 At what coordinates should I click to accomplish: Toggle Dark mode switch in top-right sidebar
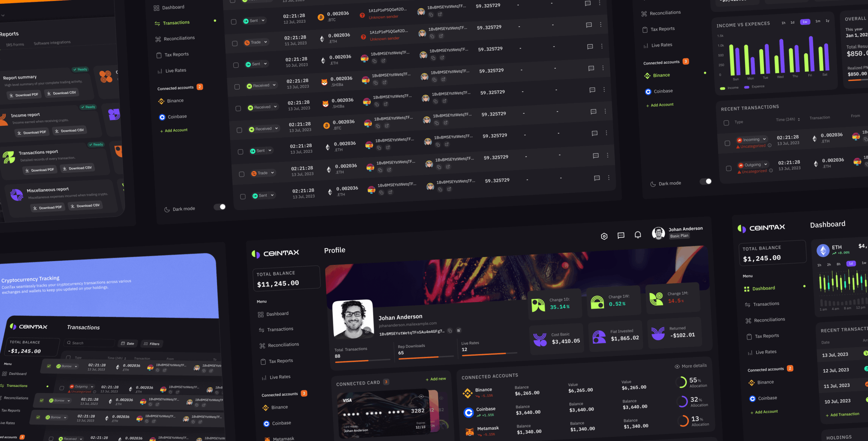point(706,182)
